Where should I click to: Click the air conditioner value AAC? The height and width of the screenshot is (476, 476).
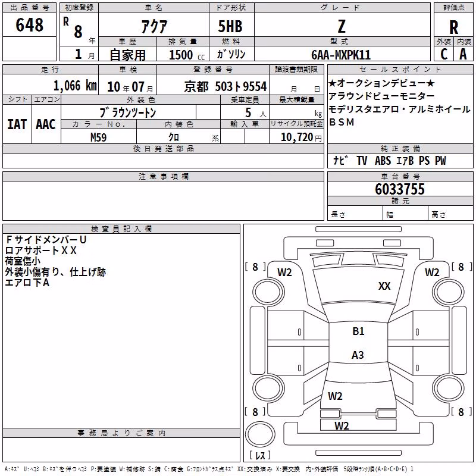click(46, 124)
